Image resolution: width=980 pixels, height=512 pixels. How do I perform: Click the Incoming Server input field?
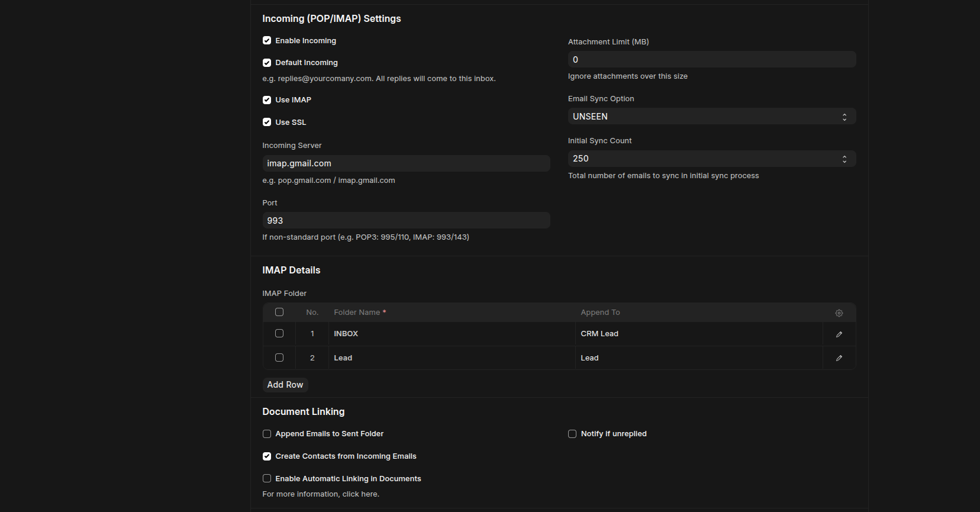point(406,163)
